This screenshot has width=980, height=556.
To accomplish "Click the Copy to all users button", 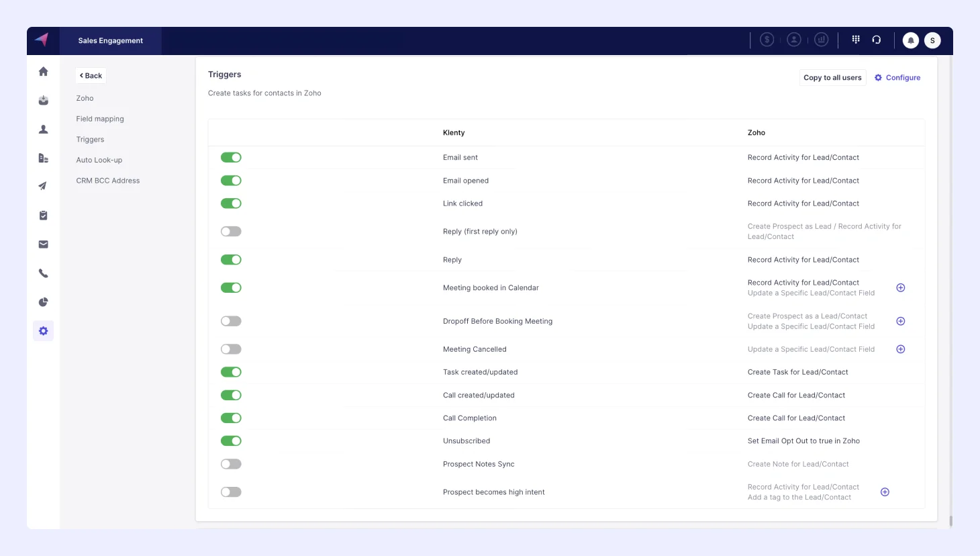I will click(x=832, y=77).
